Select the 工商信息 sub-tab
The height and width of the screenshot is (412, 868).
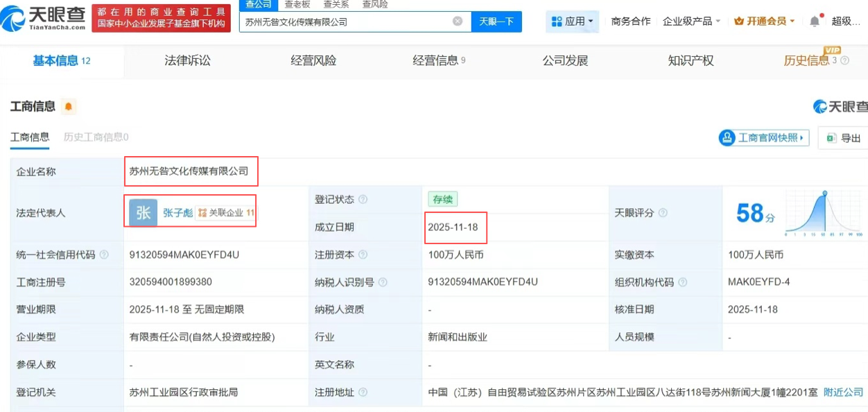coord(30,137)
